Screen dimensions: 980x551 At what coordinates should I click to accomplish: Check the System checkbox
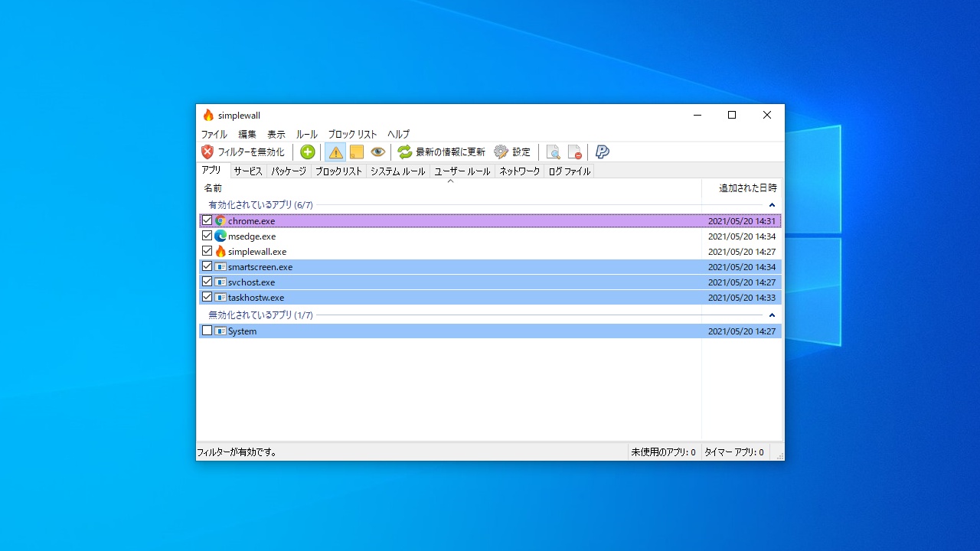point(207,331)
